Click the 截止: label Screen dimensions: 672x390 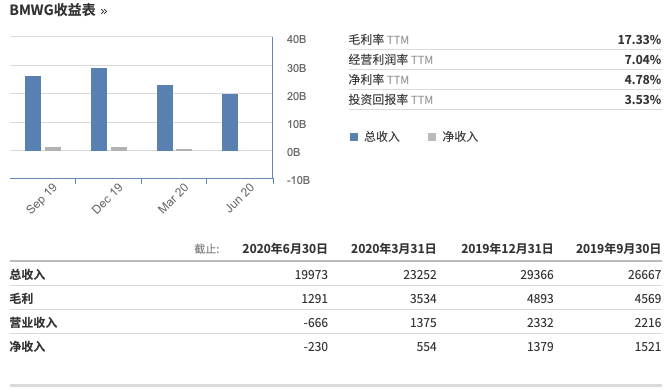207,249
